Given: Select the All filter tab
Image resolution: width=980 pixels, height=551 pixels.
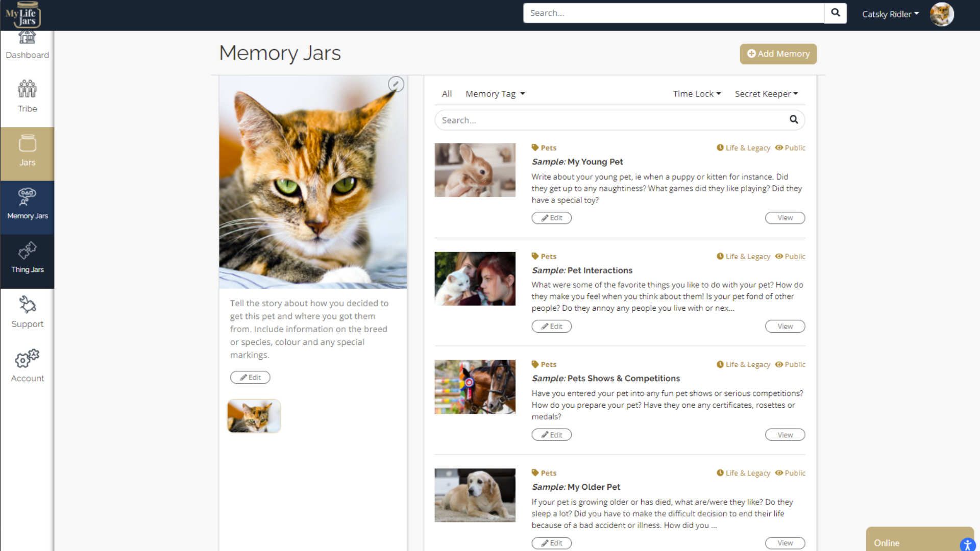Looking at the screenshot, I should (447, 94).
